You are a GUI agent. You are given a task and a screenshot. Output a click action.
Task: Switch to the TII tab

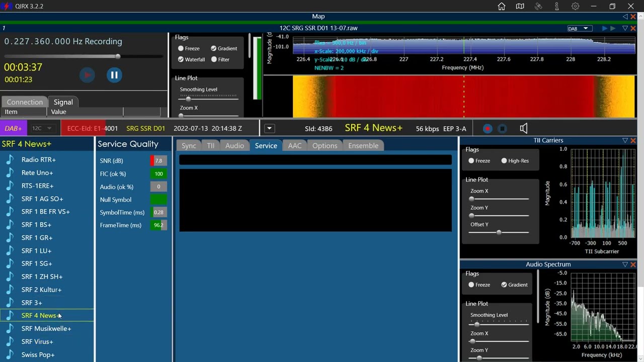[x=211, y=146]
